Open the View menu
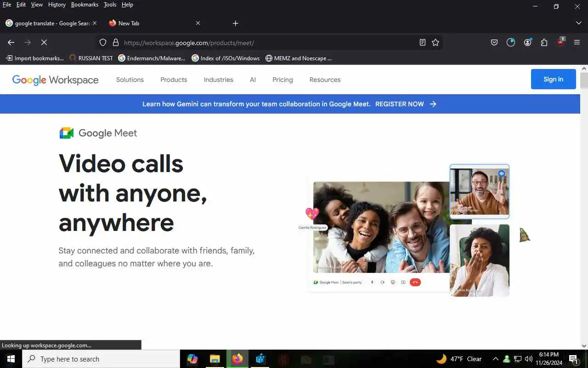Screen dimensions: 588x368 click(37, 5)
